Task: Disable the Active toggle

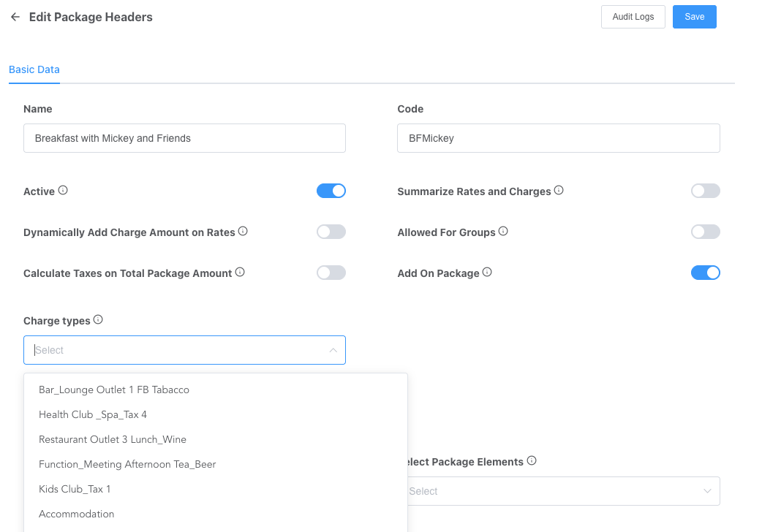Action: [x=331, y=191]
